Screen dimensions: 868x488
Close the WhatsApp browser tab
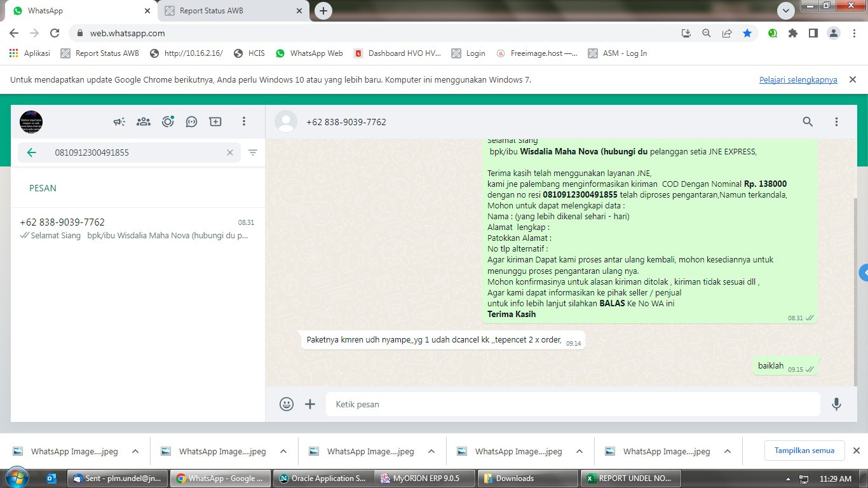click(147, 11)
